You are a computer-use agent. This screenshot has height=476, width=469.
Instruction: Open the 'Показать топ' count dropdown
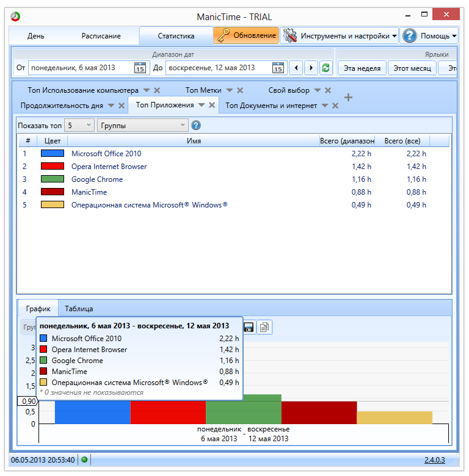tap(79, 125)
